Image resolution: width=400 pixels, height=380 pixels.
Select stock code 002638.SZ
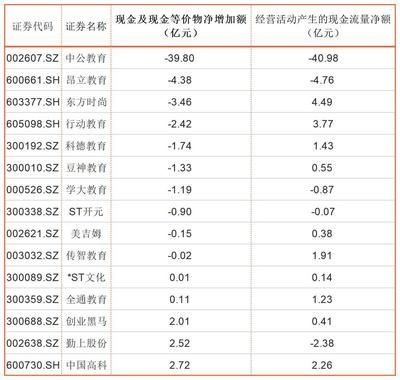[32, 343]
